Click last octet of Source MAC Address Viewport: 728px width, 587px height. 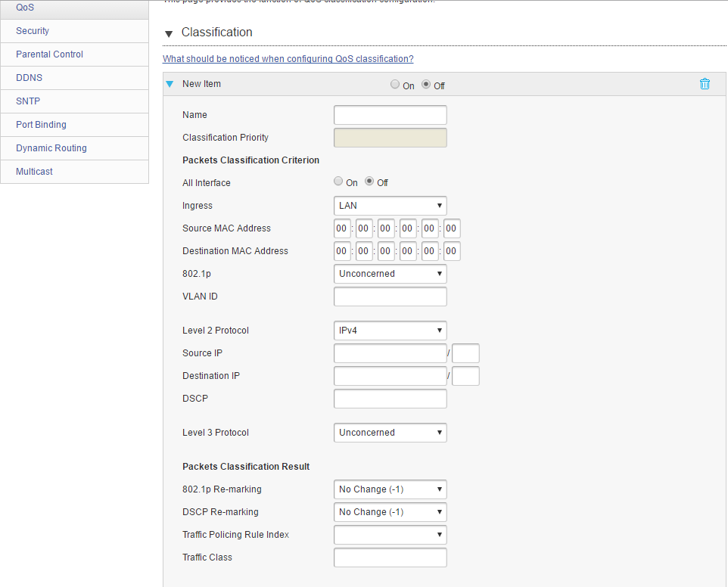(452, 228)
